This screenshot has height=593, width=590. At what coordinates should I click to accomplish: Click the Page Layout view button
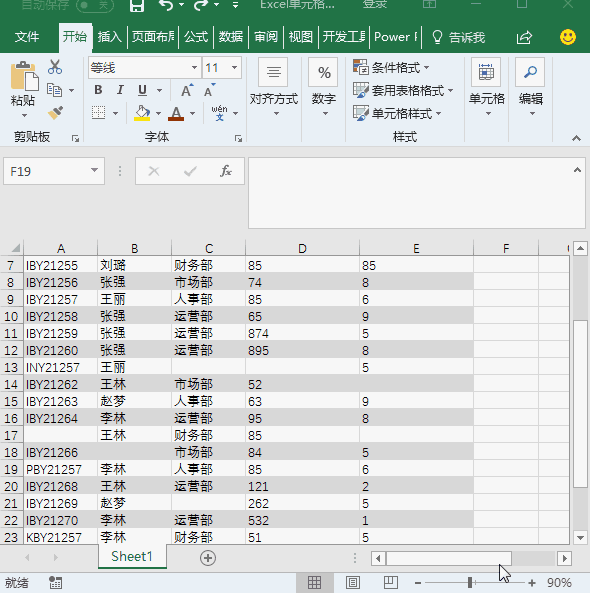(x=352, y=582)
